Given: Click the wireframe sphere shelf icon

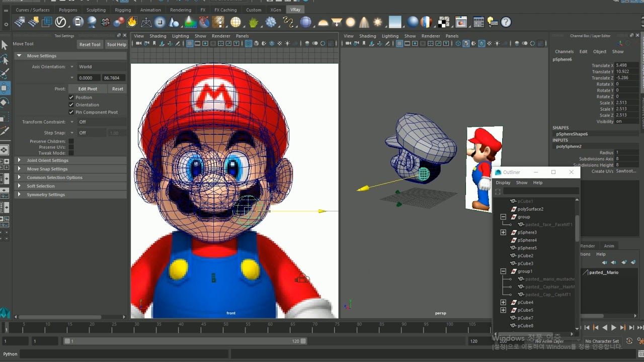Looking at the screenshot, I should coord(235,22).
